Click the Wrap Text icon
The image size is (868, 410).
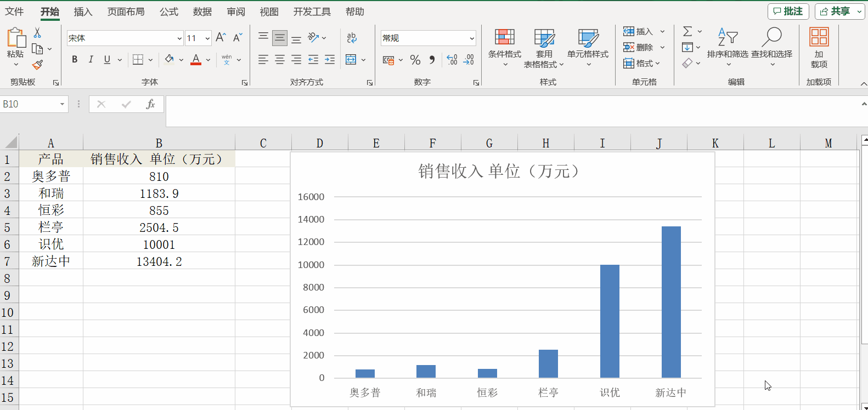[x=352, y=37]
